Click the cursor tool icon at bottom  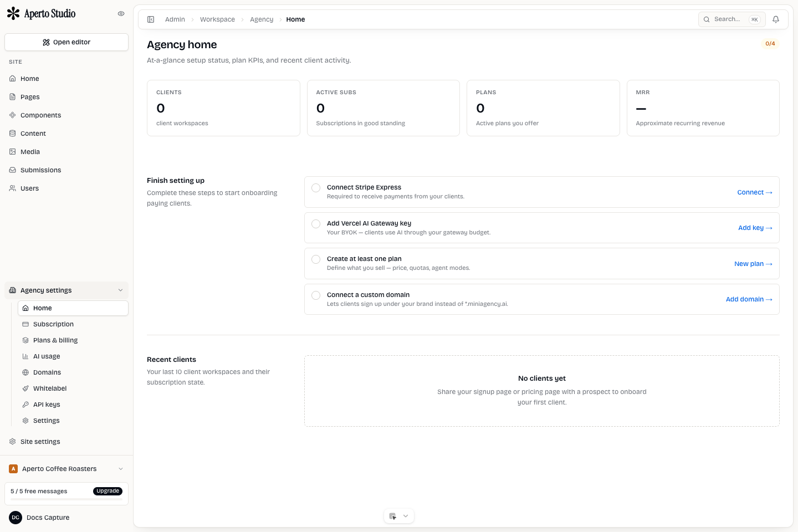tap(392, 516)
